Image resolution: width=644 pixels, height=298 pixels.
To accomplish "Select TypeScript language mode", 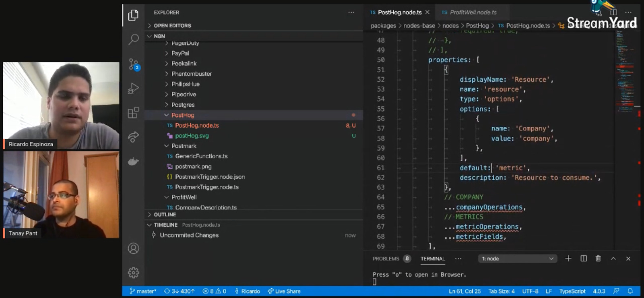I will (572, 291).
